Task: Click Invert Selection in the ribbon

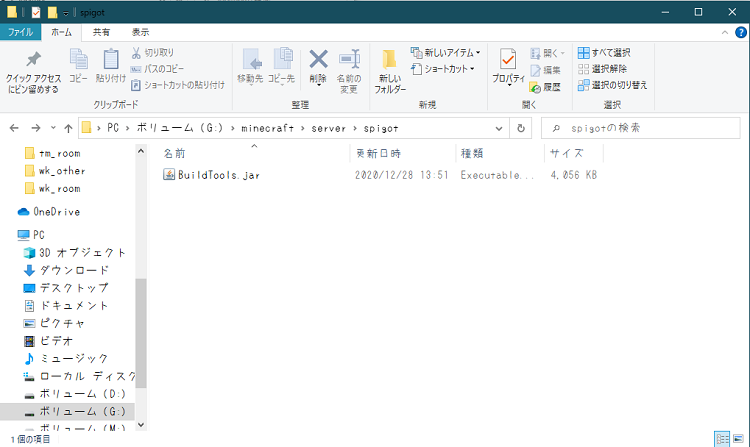Action: coord(611,85)
